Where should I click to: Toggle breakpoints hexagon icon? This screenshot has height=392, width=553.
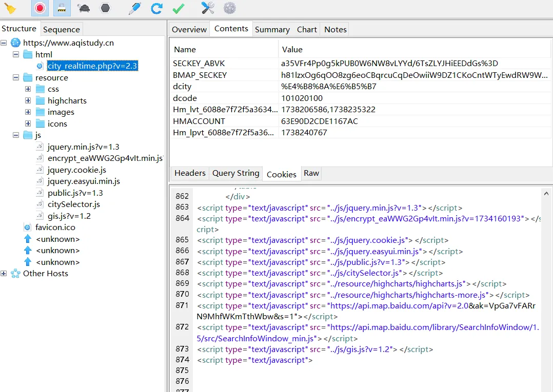click(105, 8)
